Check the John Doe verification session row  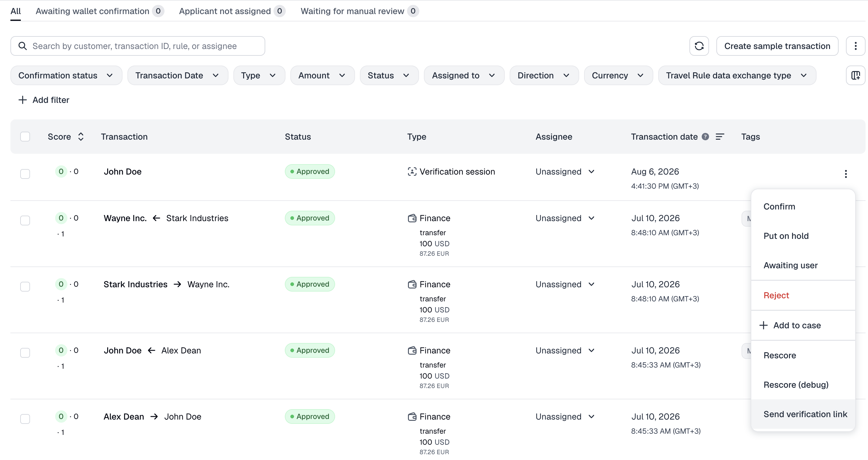25,174
